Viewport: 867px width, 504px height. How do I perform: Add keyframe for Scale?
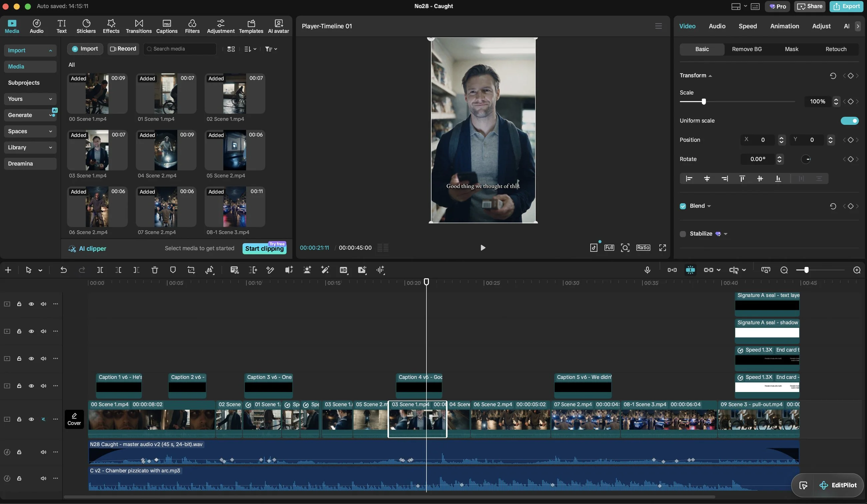[x=850, y=101]
